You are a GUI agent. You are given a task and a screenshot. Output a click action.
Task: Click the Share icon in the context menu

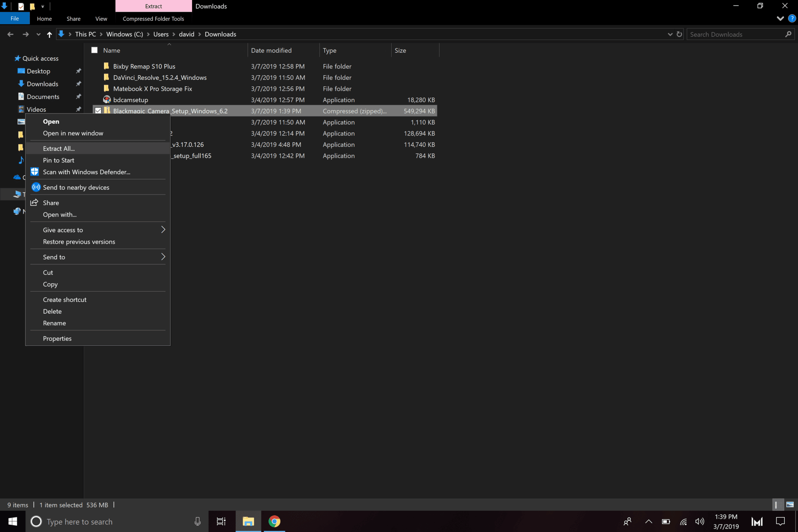pos(34,203)
